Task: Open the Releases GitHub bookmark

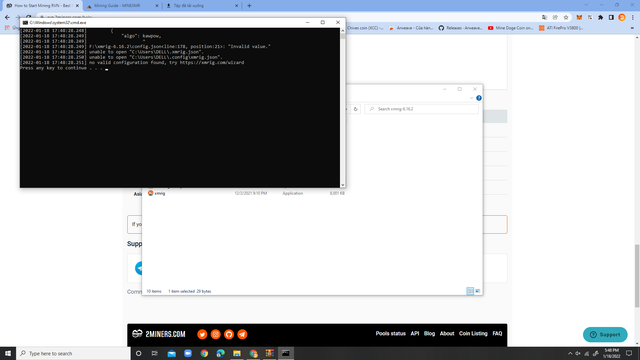Action: coord(460,28)
